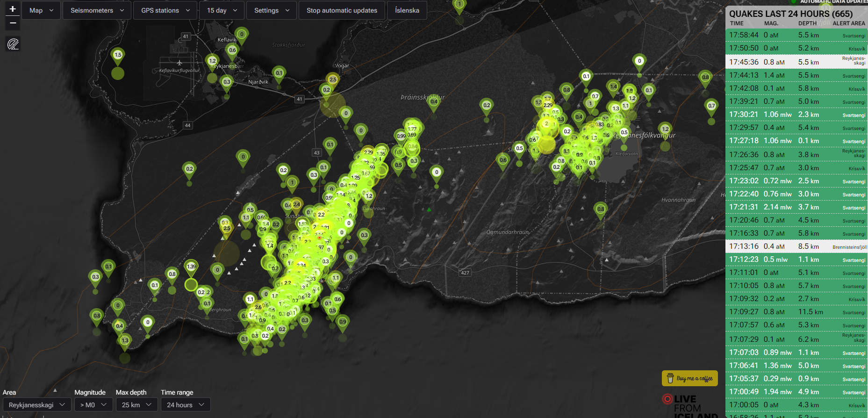Image resolution: width=868 pixels, height=418 pixels.
Task: Click the Keflavík airport plane icon
Action: tap(179, 63)
